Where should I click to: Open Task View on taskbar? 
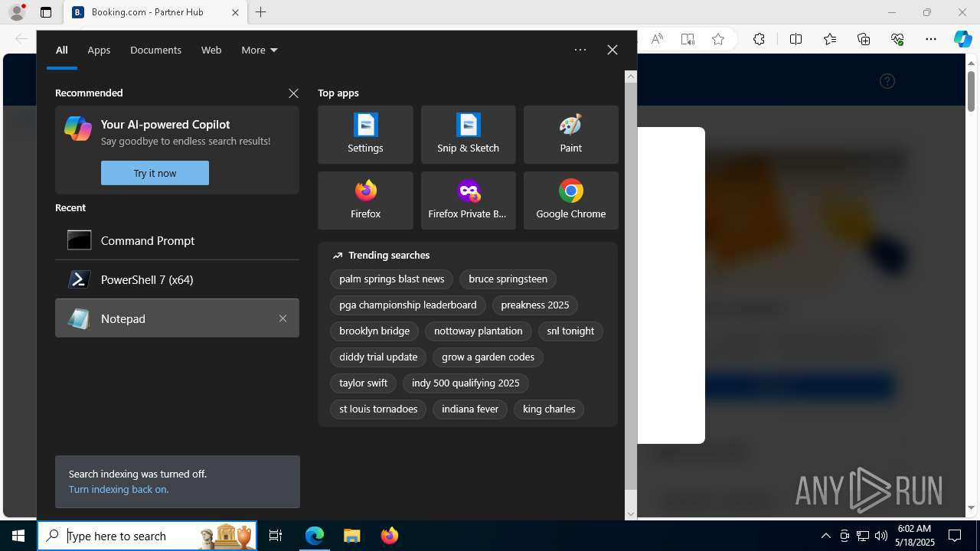(276, 536)
